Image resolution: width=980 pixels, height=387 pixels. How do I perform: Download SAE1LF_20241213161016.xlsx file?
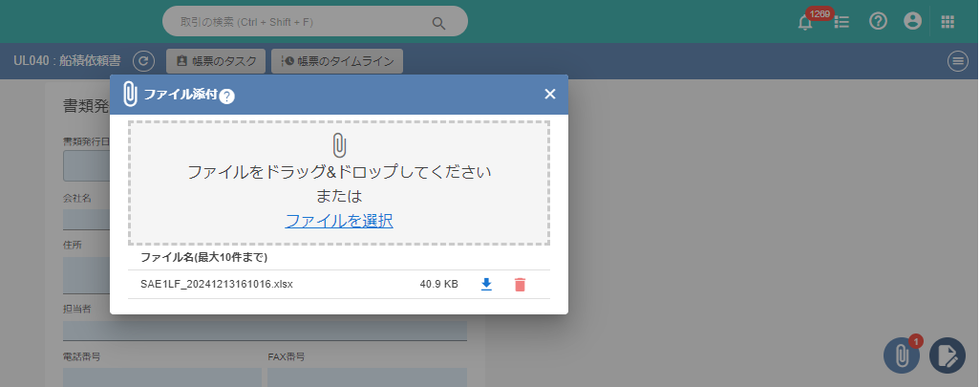point(486,284)
